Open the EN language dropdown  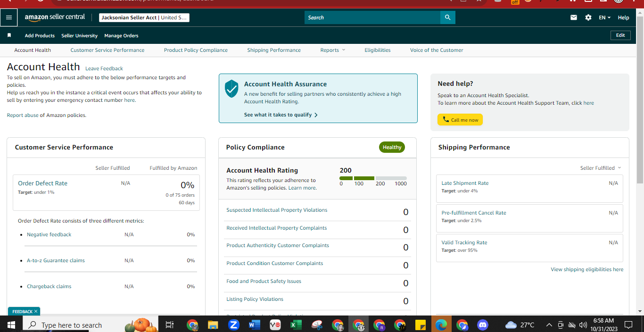coord(604,17)
